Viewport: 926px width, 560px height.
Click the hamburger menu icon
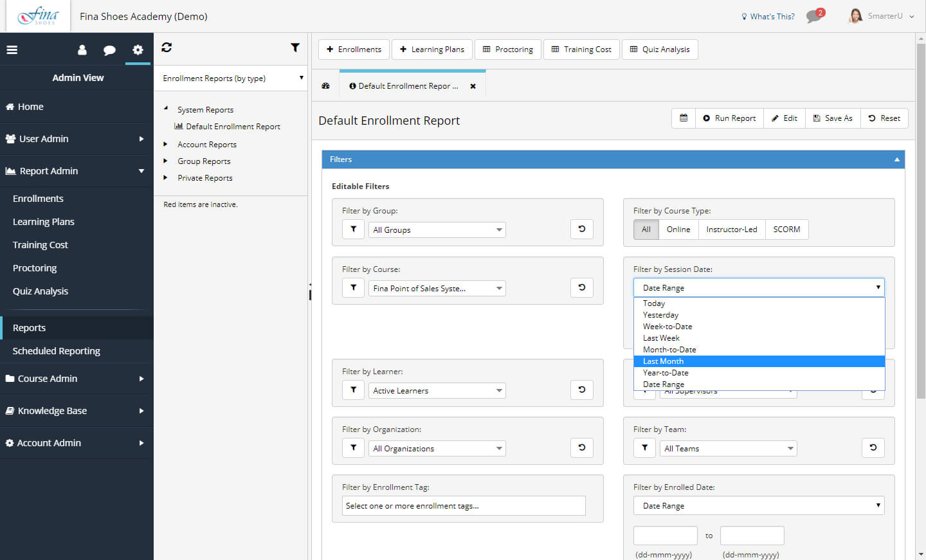point(12,50)
